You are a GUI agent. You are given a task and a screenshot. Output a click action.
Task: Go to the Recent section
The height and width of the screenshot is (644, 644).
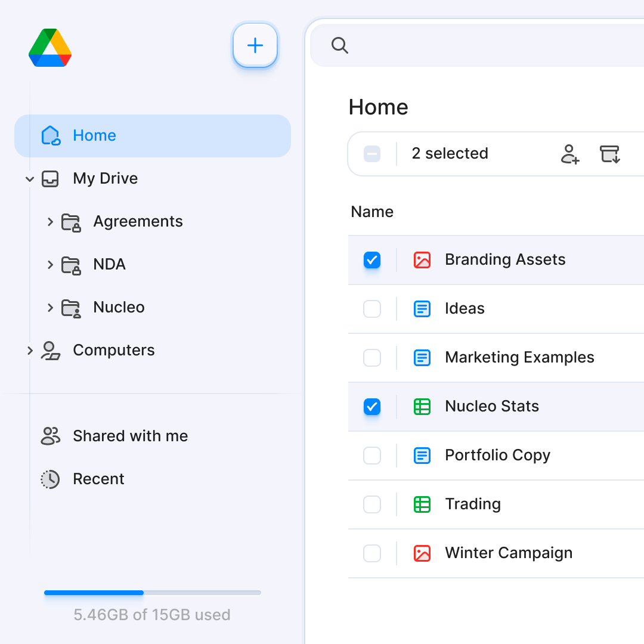pos(98,479)
